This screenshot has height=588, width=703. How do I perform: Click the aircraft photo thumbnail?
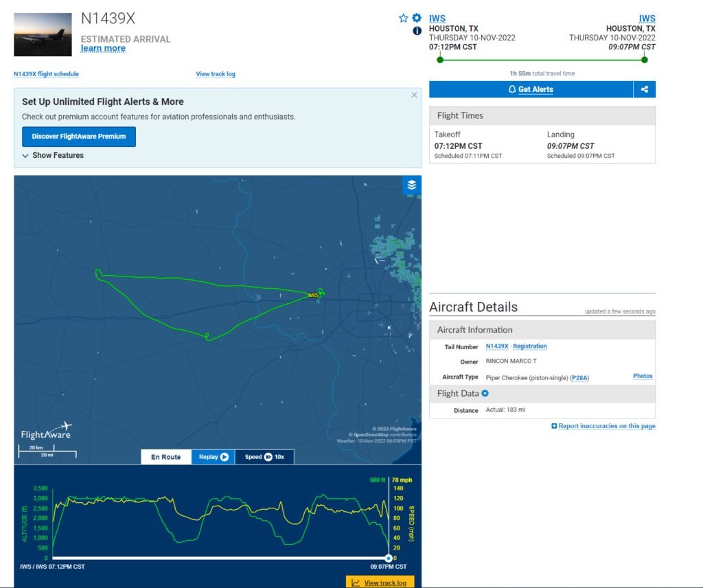[x=43, y=34]
